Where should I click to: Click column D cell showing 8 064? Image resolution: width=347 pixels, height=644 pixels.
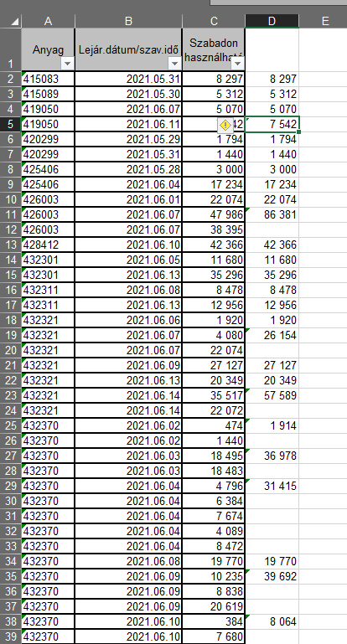tap(272, 621)
